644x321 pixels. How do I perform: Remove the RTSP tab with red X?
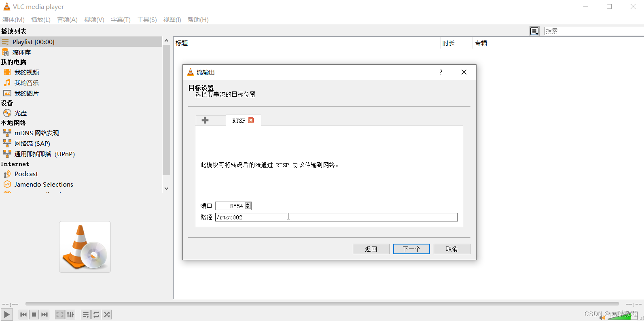pyautogui.click(x=251, y=120)
